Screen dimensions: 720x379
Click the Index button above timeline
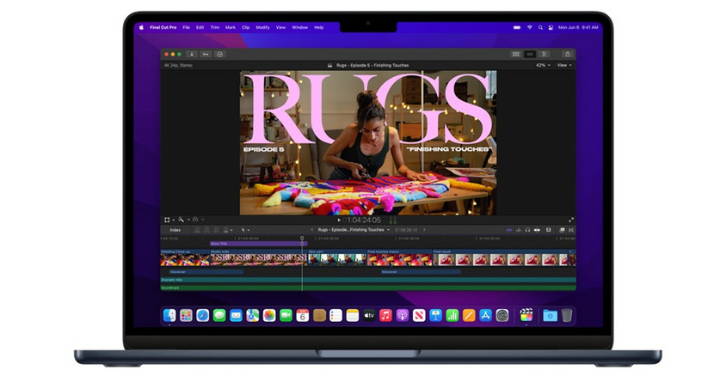[x=175, y=230]
